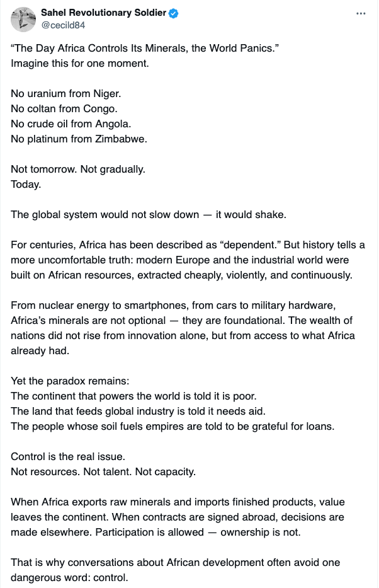Click the "Not tomorrow. Not gradually." line
The width and height of the screenshot is (379, 588).
(x=78, y=169)
